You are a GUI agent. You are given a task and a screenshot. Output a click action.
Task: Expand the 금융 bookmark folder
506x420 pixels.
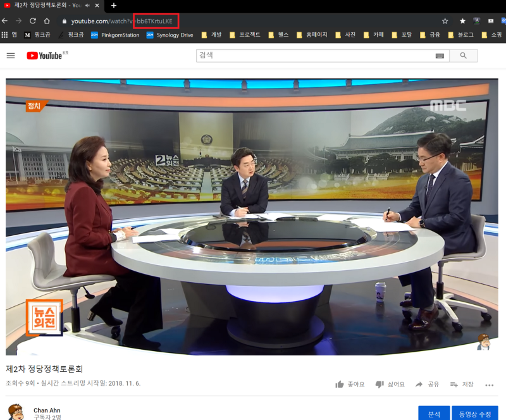430,35
